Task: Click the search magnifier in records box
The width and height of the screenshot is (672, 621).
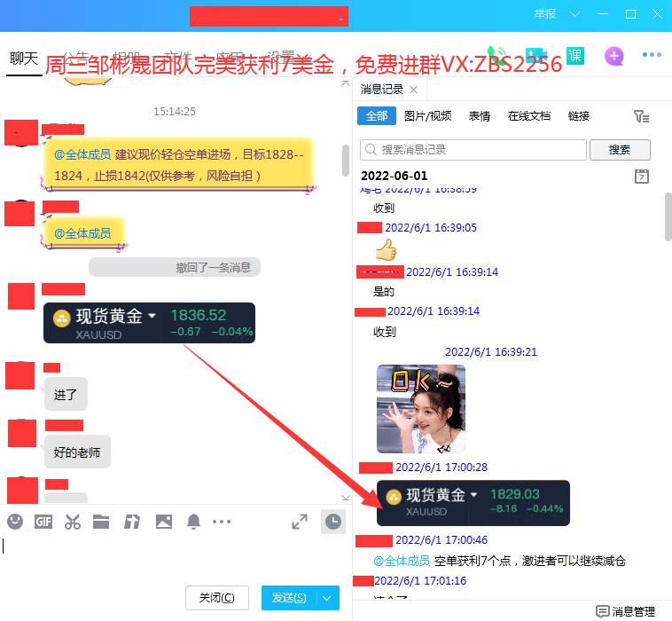Action: click(x=371, y=150)
